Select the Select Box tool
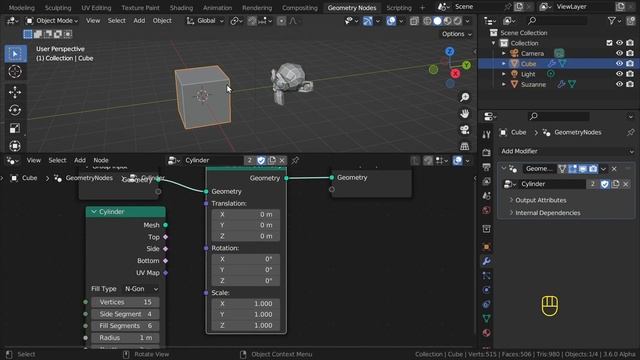The height and width of the screenshot is (360, 640). [16, 54]
